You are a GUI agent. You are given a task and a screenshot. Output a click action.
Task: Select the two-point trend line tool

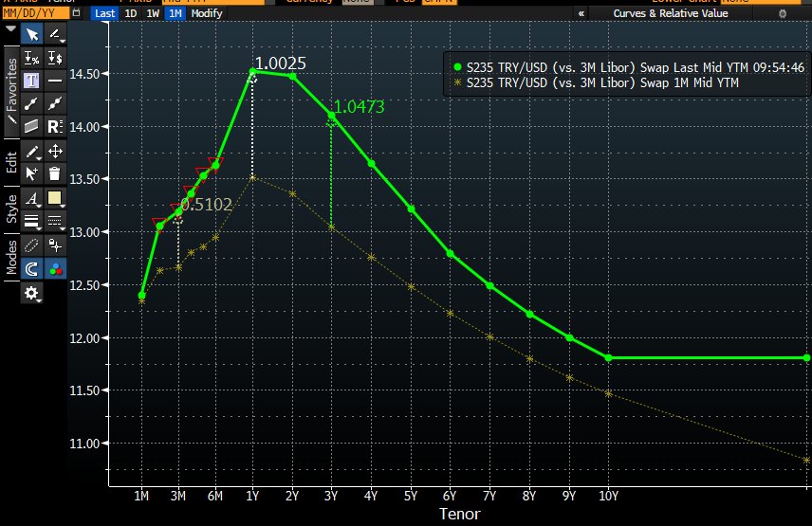click(31, 103)
